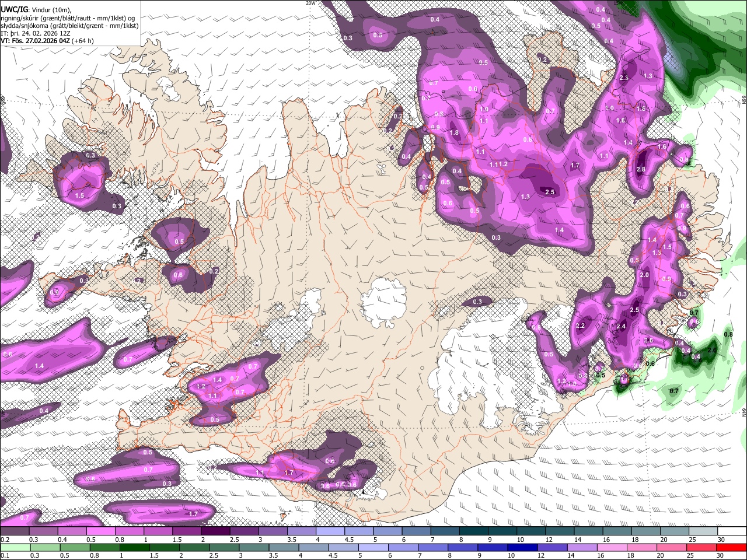Click the 'IT: þri. 24. 02. 2026 12Z' line
This screenshot has width=747, height=560.
pyautogui.click(x=36, y=33)
